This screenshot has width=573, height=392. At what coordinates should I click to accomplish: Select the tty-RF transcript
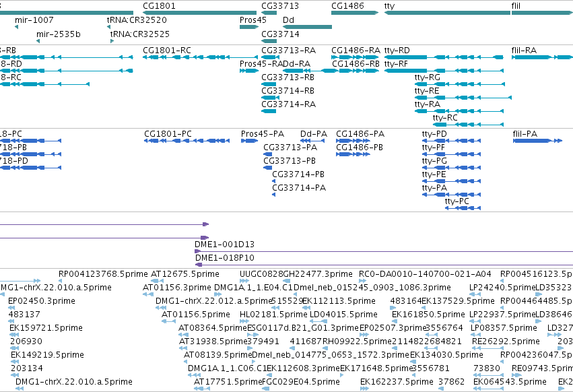tap(444, 71)
